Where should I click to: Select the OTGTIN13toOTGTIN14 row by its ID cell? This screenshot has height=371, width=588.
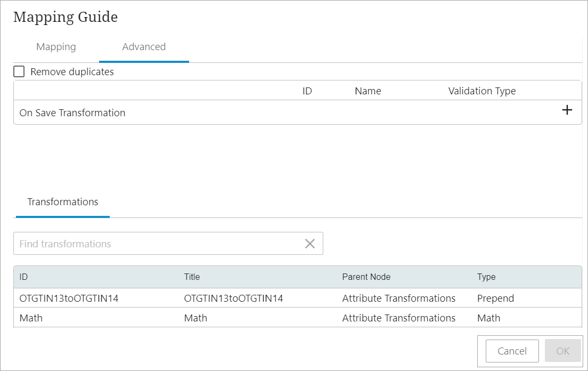69,298
